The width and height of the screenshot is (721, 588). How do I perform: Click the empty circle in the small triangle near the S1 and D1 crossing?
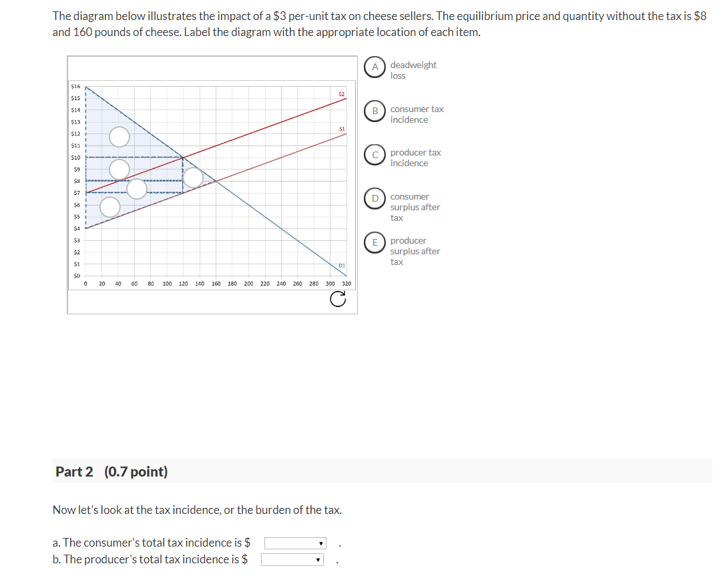(x=193, y=177)
